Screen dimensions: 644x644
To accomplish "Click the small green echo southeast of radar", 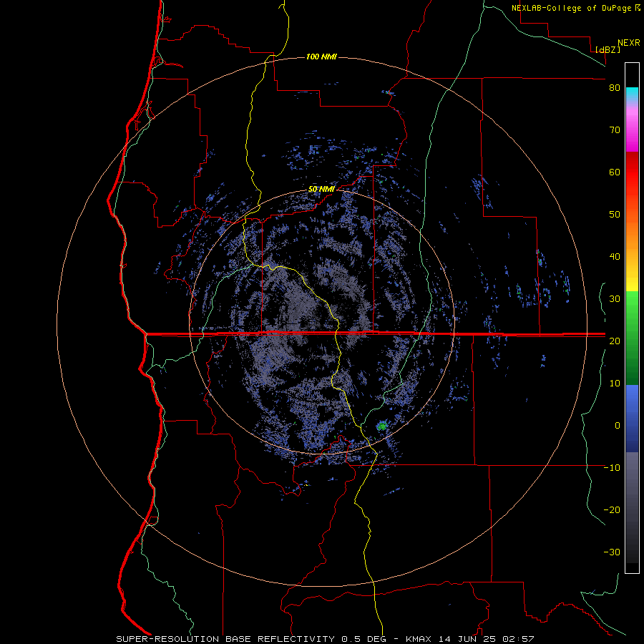I will [x=382, y=426].
